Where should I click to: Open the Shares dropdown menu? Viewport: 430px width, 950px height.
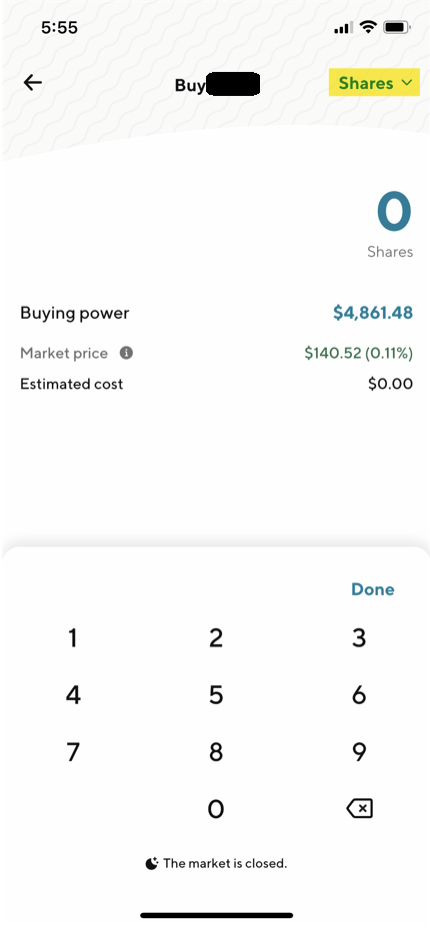tap(374, 83)
